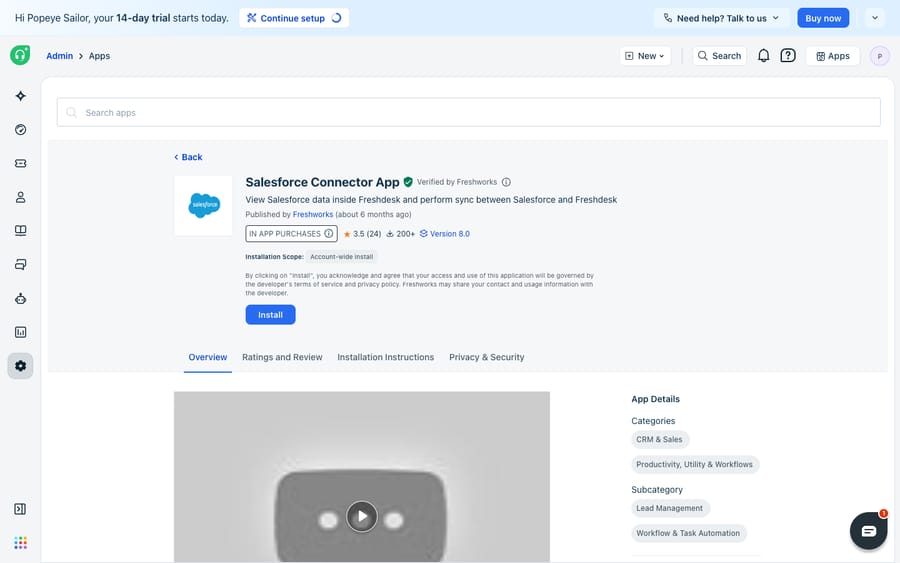Play the app overview video
This screenshot has width=900, height=563.
pos(362,517)
